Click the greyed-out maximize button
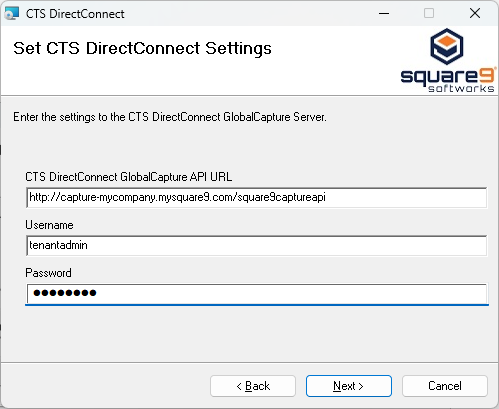Screen dimensions: 499x409 coord(429,14)
